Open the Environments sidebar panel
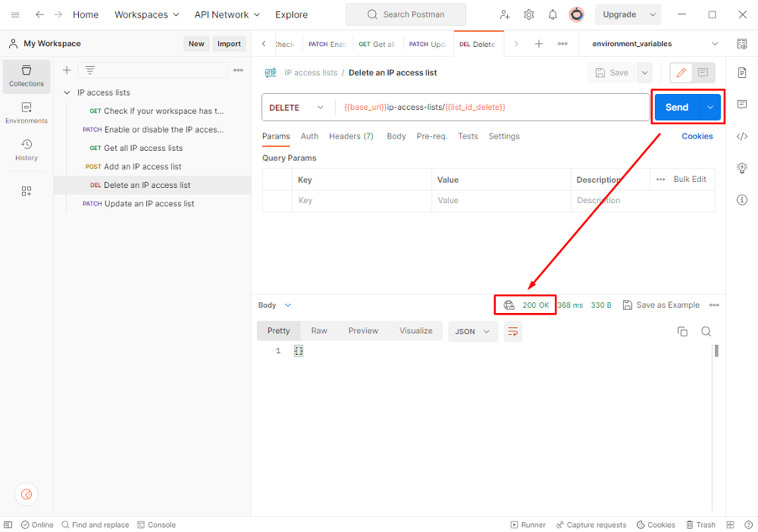 pyautogui.click(x=26, y=112)
